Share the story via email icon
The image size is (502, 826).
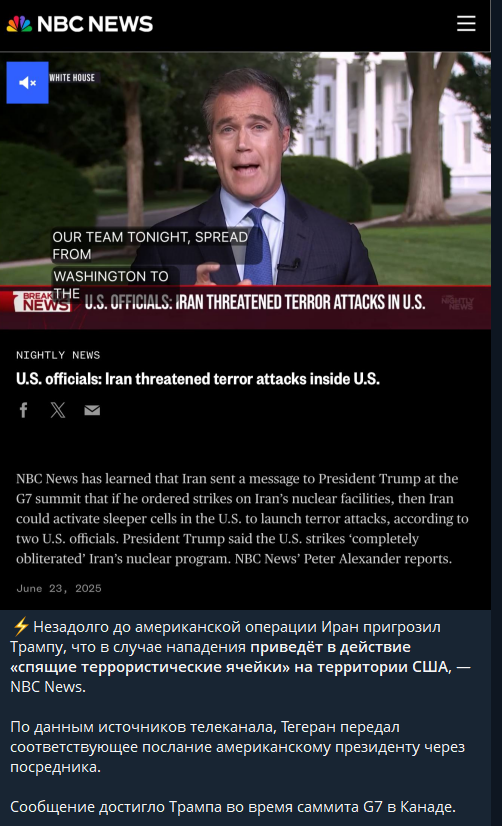coord(92,410)
